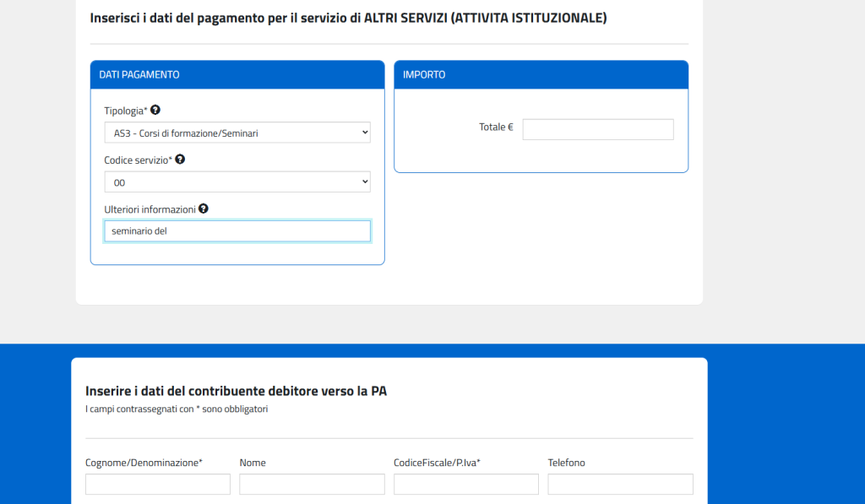This screenshot has height=504, width=865.
Task: Click the 'Inserisci i dati del pagamento' heading
Action: tap(348, 18)
